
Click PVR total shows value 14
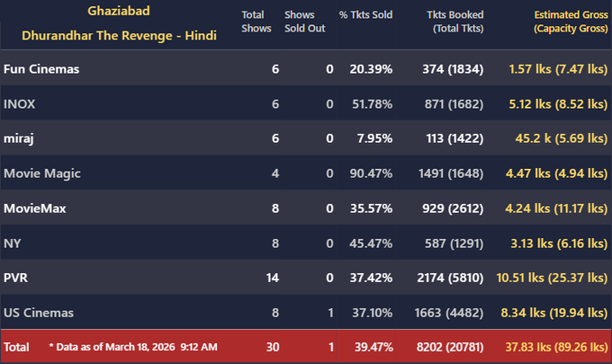coord(273,278)
